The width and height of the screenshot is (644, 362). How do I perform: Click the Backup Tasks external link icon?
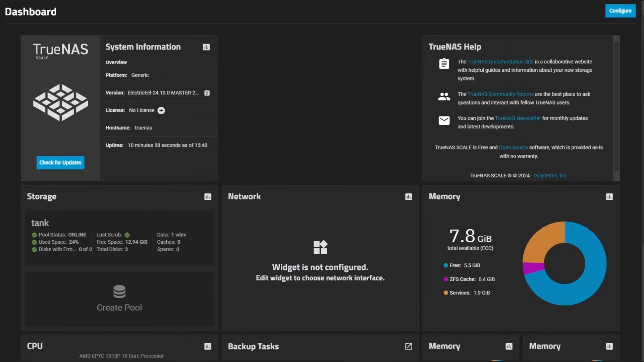409,346
